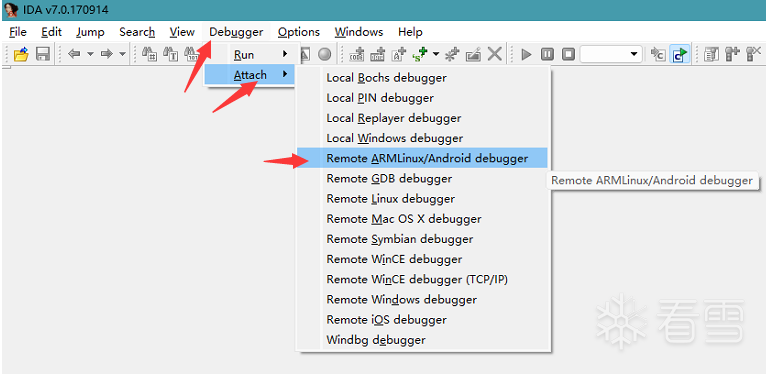Select Remote iOS debugger
The height and width of the screenshot is (374, 766).
[423, 319]
